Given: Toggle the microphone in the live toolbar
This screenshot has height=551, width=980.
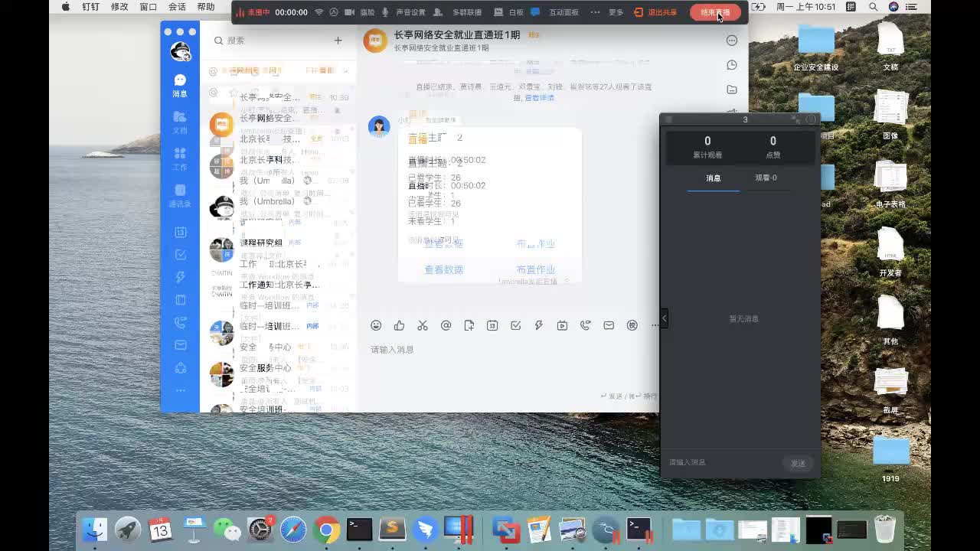Looking at the screenshot, I should (x=386, y=12).
